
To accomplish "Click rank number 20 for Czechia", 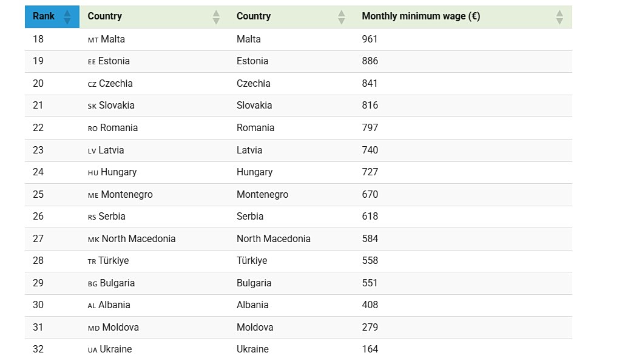I will (x=38, y=84).
